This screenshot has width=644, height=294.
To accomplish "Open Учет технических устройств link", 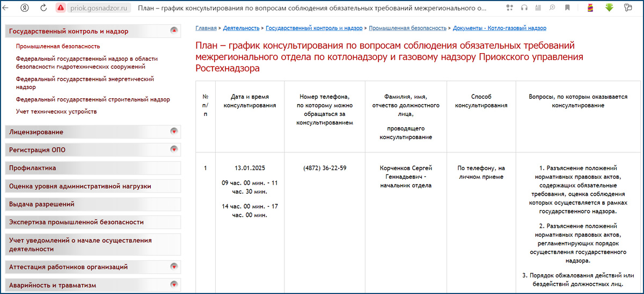I will tap(56, 112).
